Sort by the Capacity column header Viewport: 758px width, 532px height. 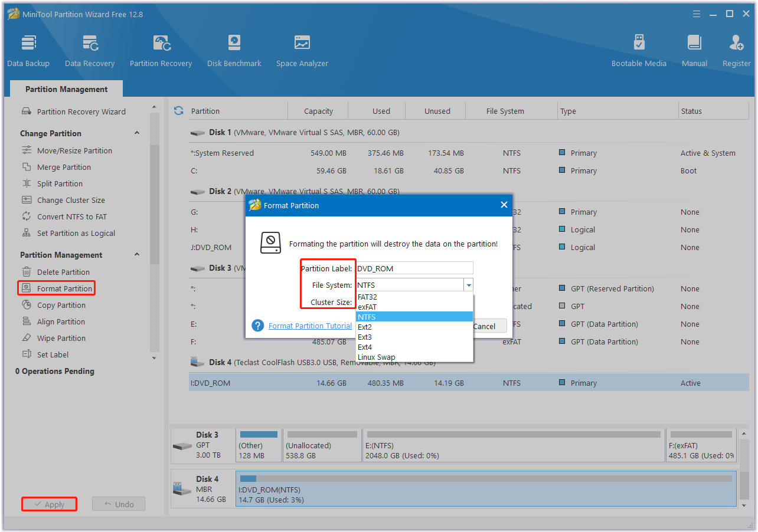click(x=318, y=111)
